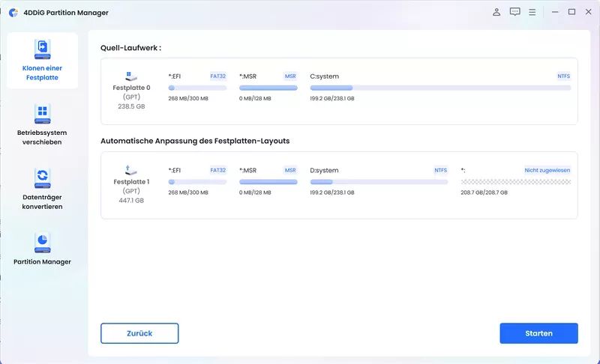Click the D:system partition label
The width and height of the screenshot is (600, 364).
coord(324,170)
